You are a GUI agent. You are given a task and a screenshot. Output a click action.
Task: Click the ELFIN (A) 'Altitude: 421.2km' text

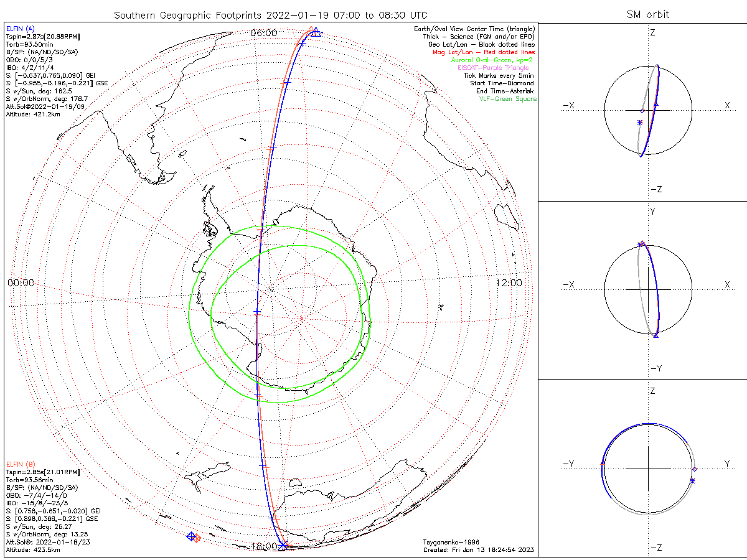coord(31,114)
